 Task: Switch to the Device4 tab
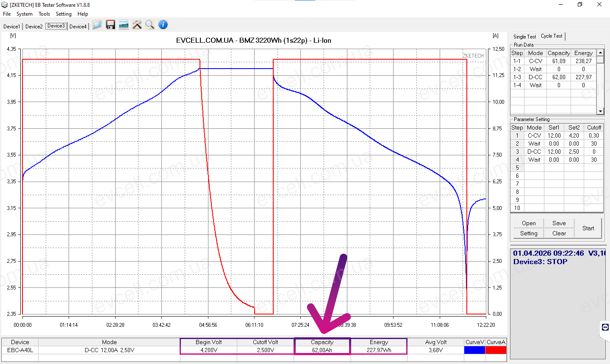pos(78,27)
